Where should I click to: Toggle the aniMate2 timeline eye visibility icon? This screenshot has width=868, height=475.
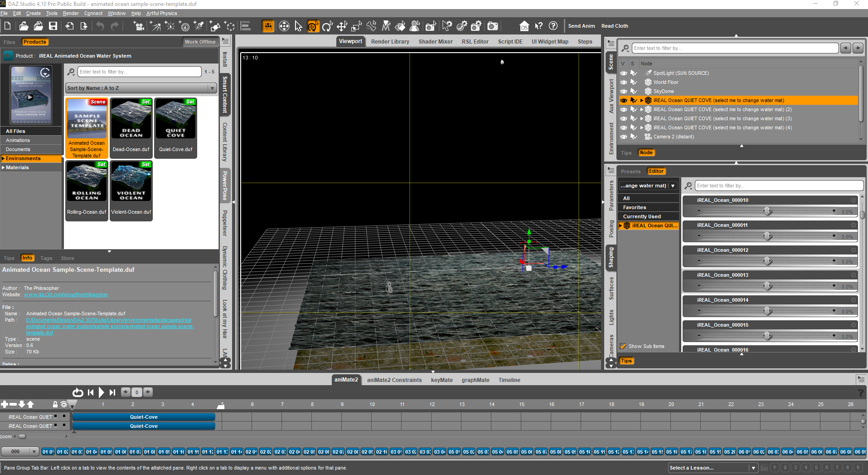pyautogui.click(x=64, y=404)
